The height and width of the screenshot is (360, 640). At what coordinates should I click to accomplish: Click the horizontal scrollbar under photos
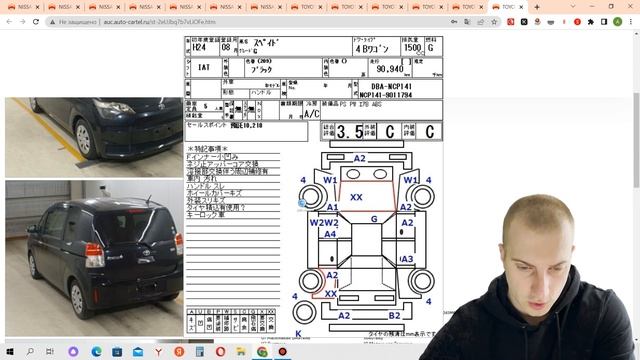(109, 340)
